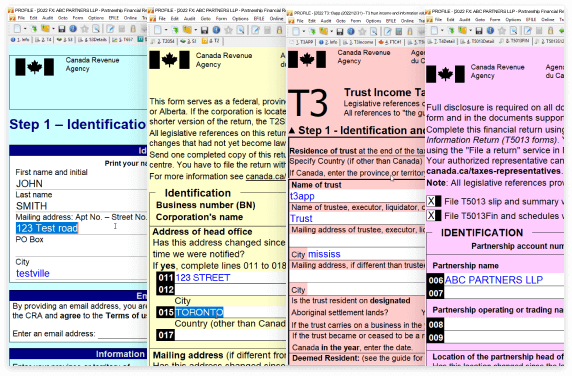572x376 pixels.
Task: Click blue info circle icon in purple T5013 window
Action: tap(491, 31)
